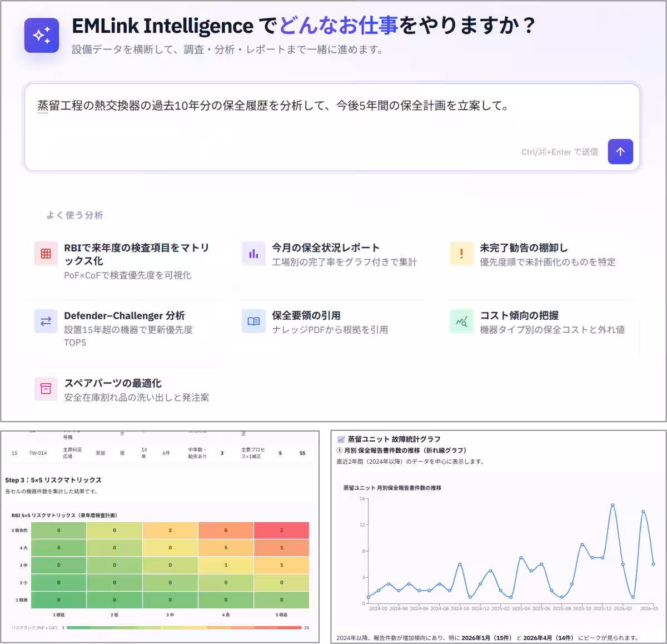Click the よく使う分析 heading
Viewport: 667px width, 644px height.
(74, 215)
